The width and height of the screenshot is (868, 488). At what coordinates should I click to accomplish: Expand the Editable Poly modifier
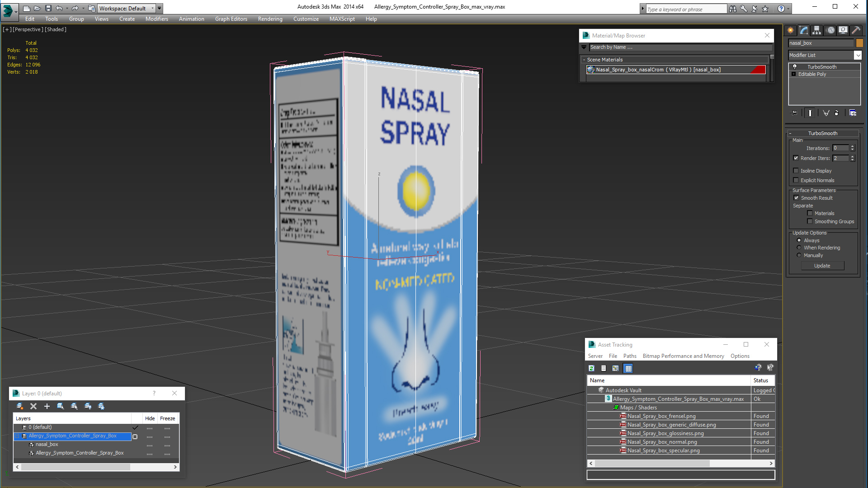point(793,74)
